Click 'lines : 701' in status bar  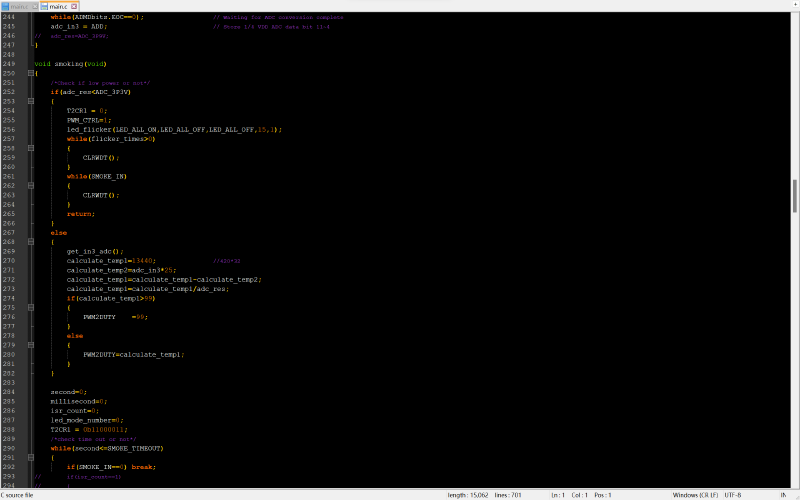click(508, 495)
